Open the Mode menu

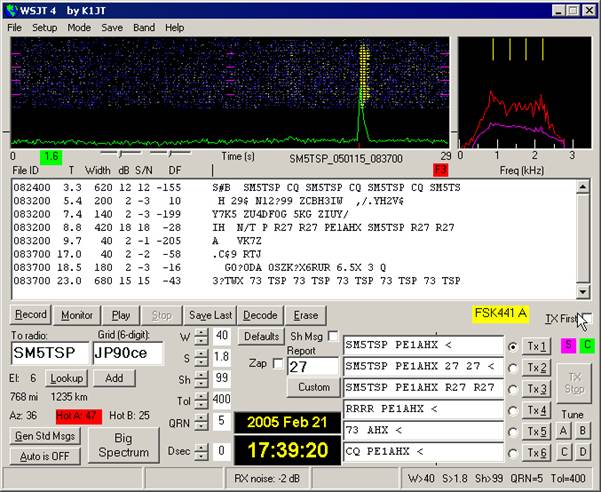point(79,27)
